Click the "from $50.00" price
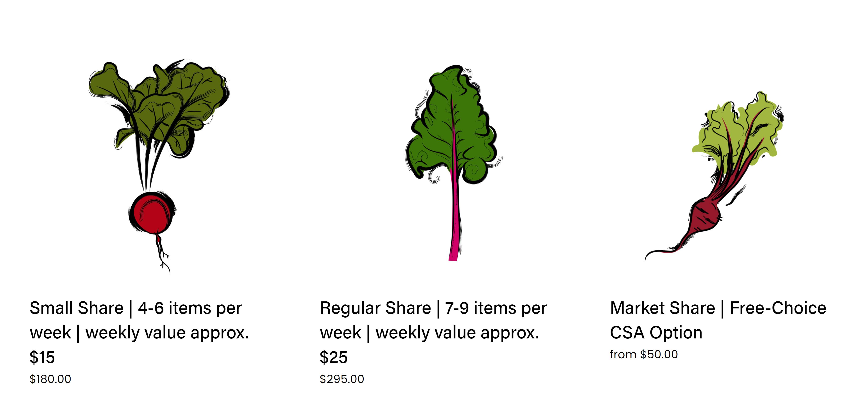The image size is (868, 405). pos(644,354)
